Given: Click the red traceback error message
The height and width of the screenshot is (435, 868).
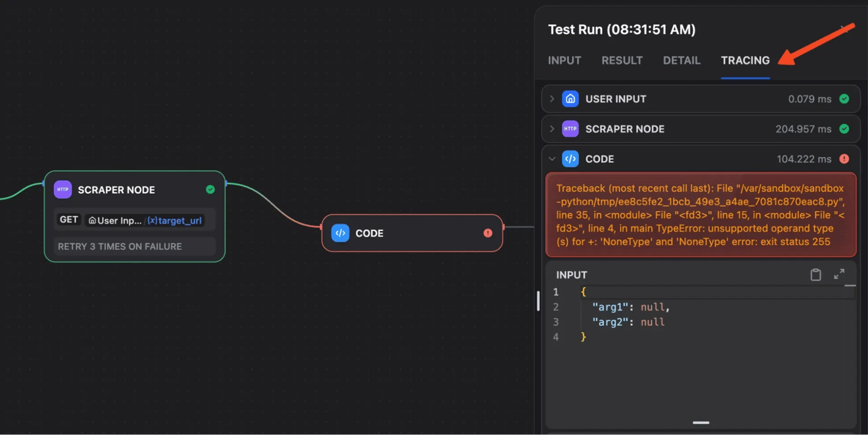Looking at the screenshot, I should [701, 215].
